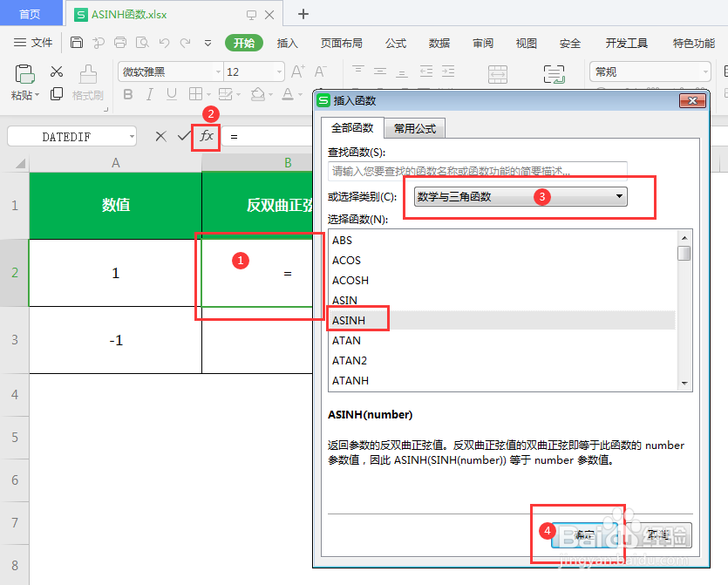Open the 审阅 ribbon tab
The width and height of the screenshot is (728, 585).
pos(483,44)
